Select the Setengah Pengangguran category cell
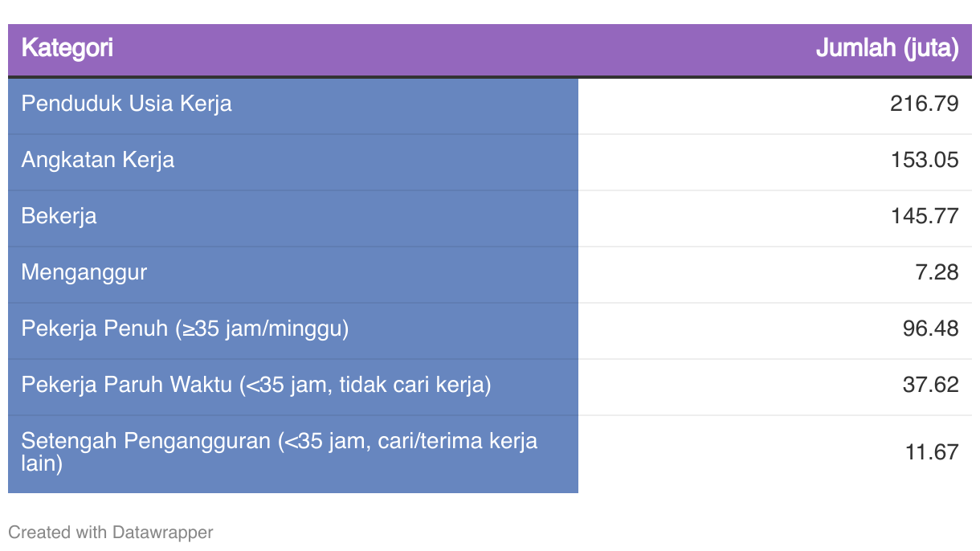Image resolution: width=980 pixels, height=551 pixels. pyautogui.click(x=279, y=451)
